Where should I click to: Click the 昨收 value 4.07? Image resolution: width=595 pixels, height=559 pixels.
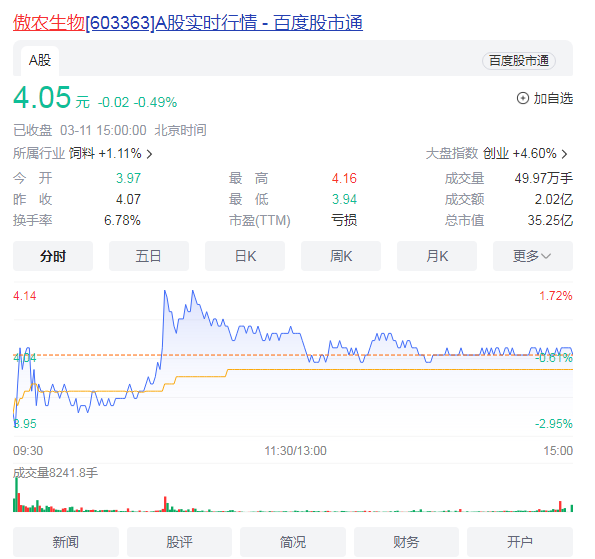[128, 199]
